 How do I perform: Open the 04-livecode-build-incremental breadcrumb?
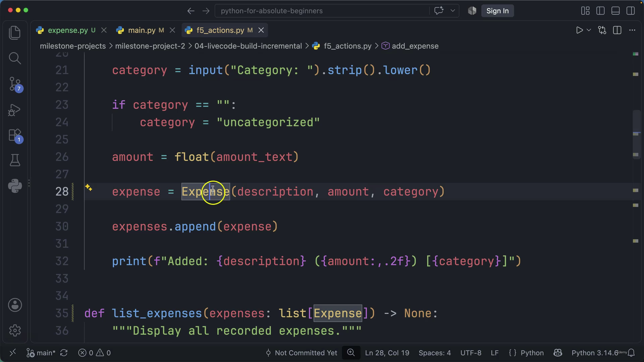point(248,46)
